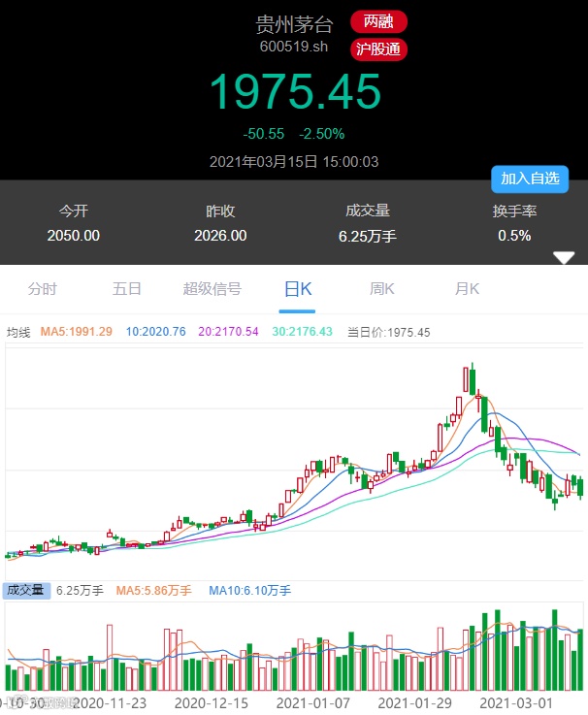
Task: Open the 超级信号 tab
Action: pos(212,289)
